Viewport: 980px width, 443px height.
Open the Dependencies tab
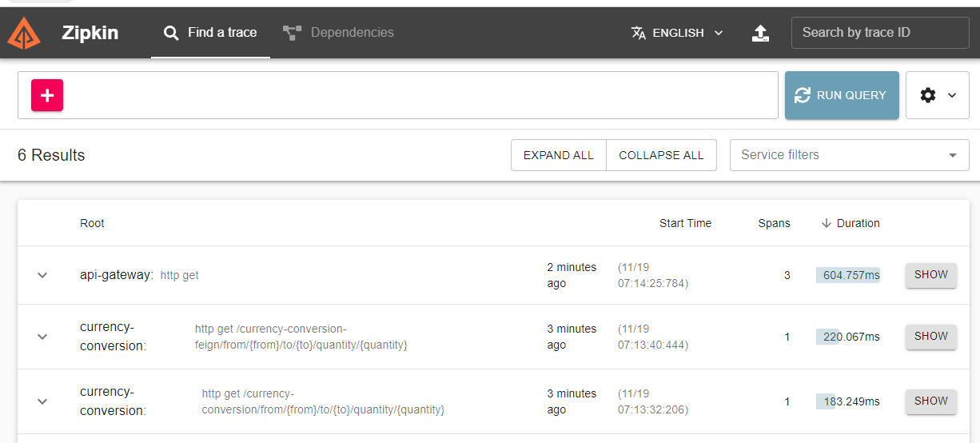click(338, 33)
